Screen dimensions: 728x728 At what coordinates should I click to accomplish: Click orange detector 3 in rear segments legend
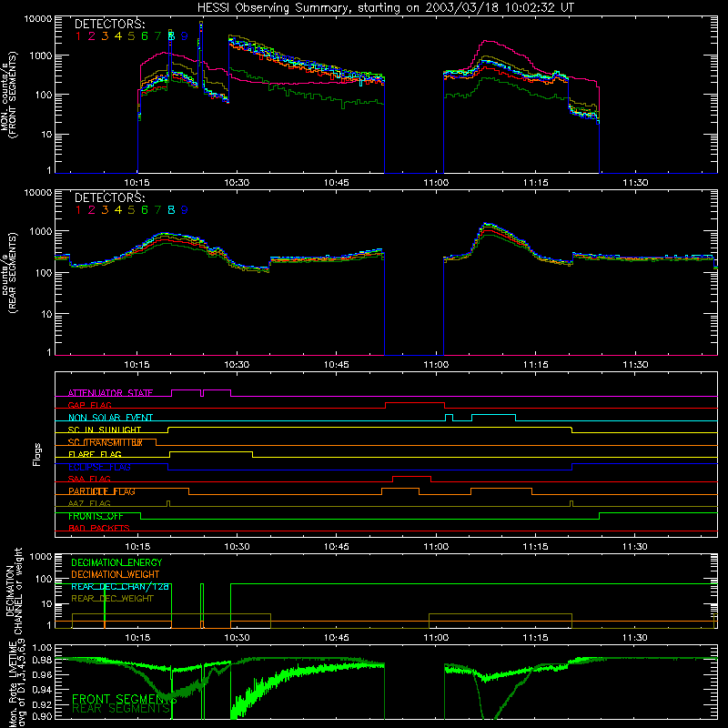tap(105, 210)
